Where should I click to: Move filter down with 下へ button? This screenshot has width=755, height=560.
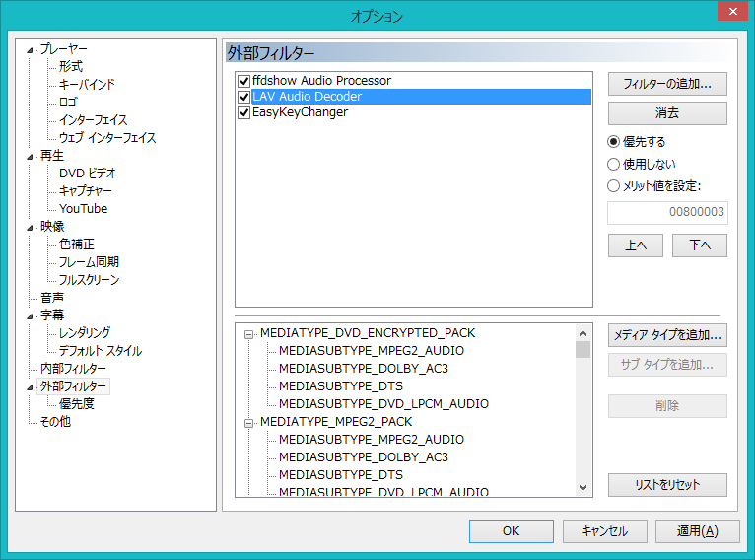[700, 245]
